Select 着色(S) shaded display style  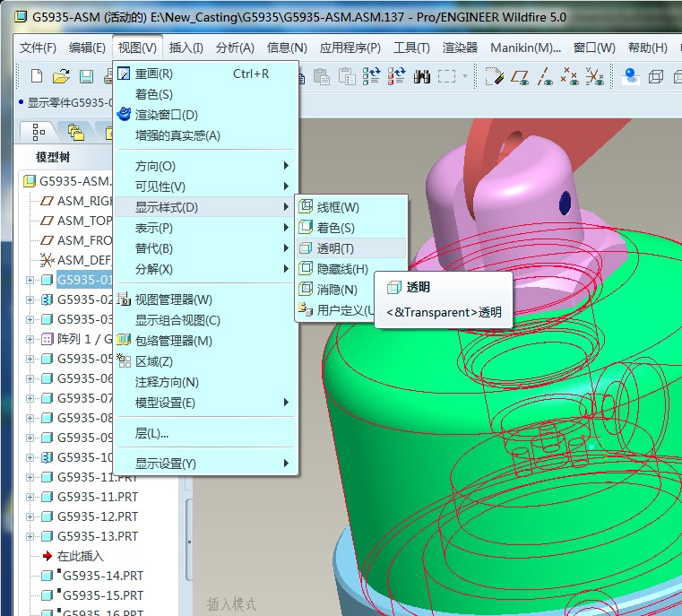[351, 227]
